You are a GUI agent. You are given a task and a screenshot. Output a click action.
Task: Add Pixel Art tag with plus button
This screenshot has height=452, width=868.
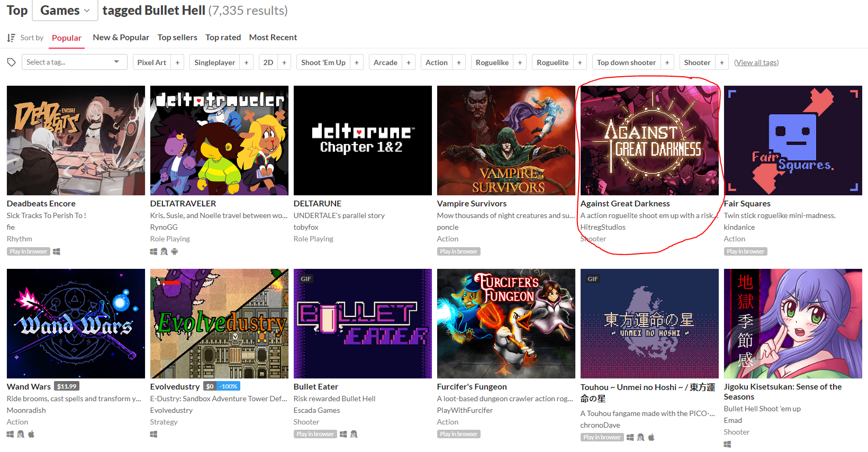coord(177,62)
